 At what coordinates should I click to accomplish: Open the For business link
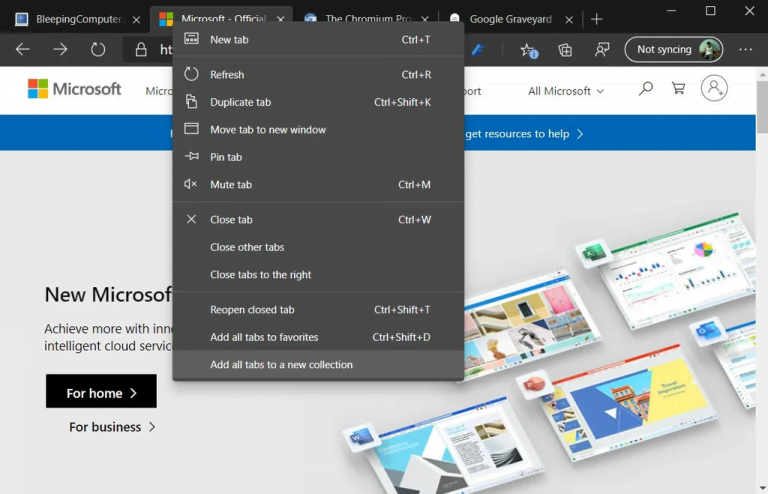pos(112,427)
